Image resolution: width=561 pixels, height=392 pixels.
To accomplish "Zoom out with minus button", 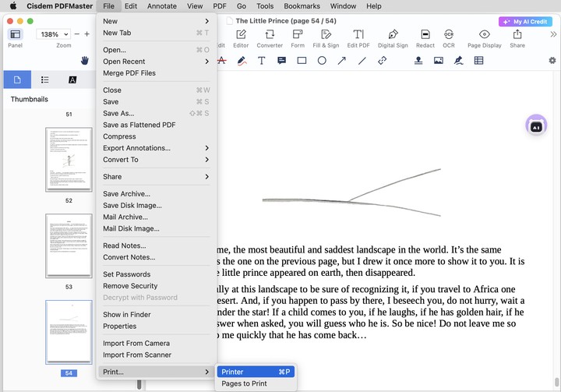I will 76,34.
